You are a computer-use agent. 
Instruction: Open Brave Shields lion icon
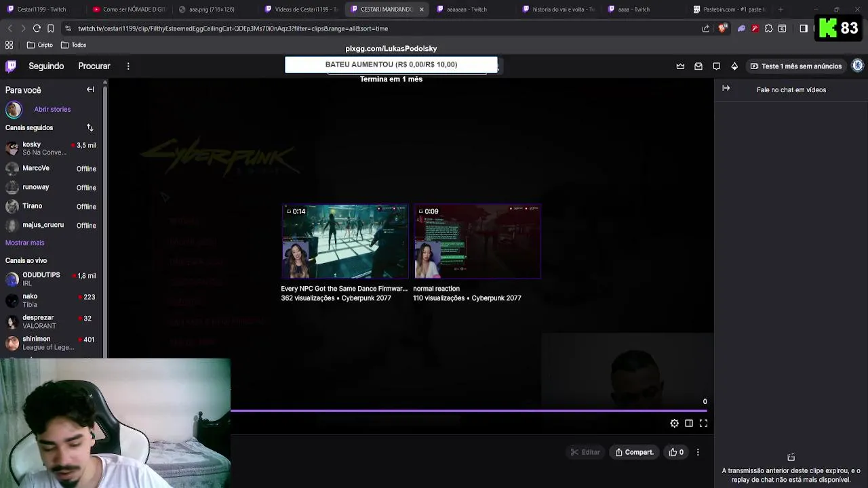tap(722, 28)
